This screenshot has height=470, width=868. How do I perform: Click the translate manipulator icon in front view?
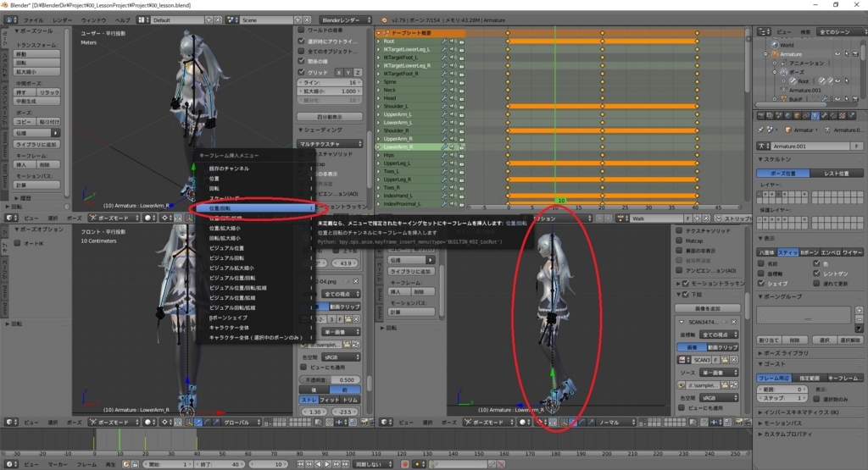[x=198, y=422]
